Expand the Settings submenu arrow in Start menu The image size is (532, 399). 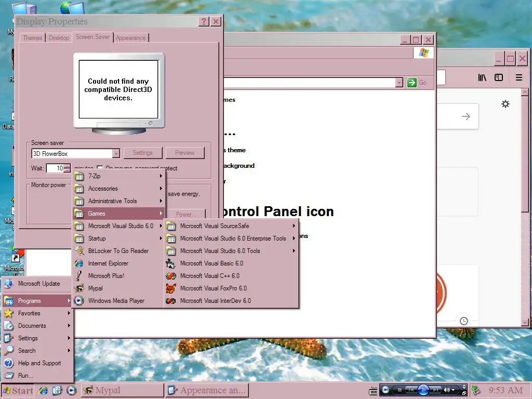[69, 338]
